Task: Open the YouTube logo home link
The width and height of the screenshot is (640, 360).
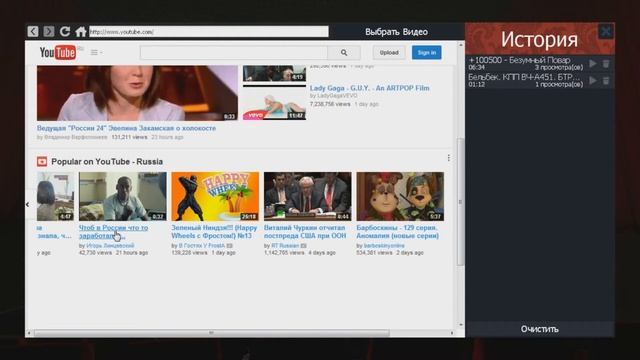Action: tap(58, 52)
